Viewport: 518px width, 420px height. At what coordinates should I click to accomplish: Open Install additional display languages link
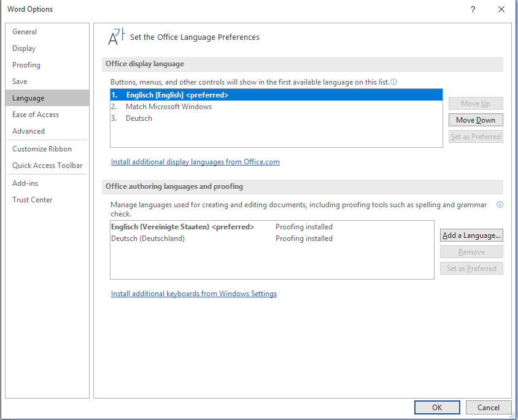[x=195, y=162]
